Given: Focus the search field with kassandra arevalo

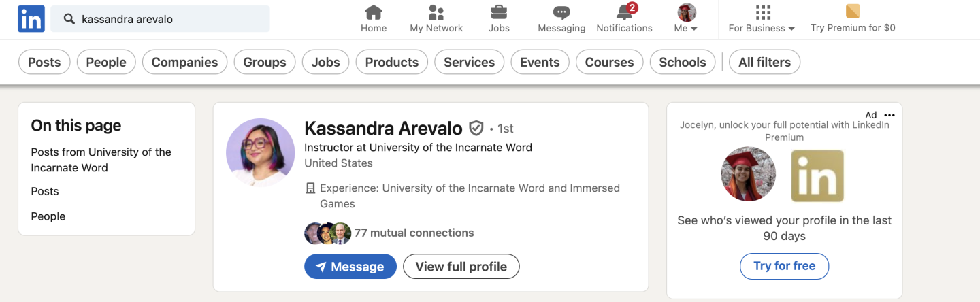Looking at the screenshot, I should pyautogui.click(x=161, y=19).
